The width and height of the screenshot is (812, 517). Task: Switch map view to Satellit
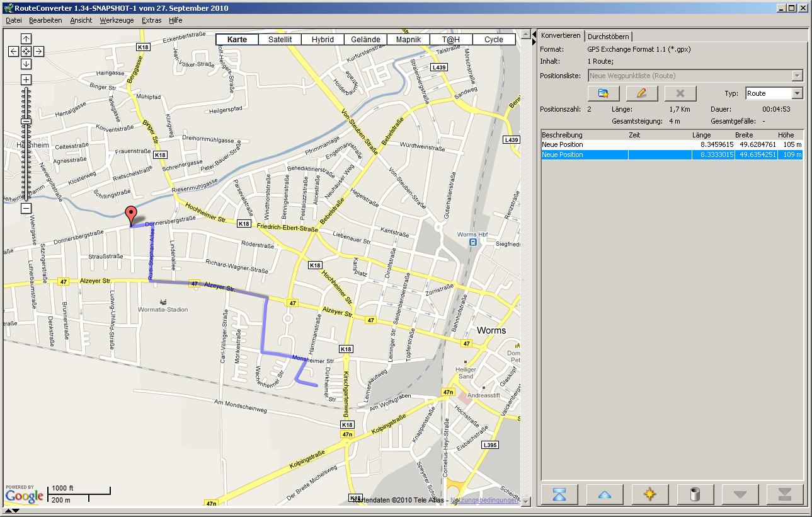point(280,39)
